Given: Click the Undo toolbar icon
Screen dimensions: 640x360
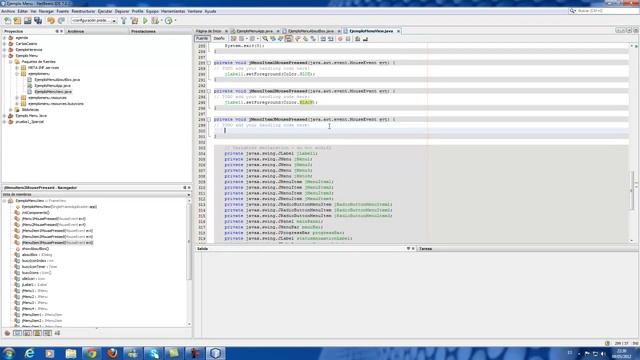Looking at the screenshot, I should (51, 20).
